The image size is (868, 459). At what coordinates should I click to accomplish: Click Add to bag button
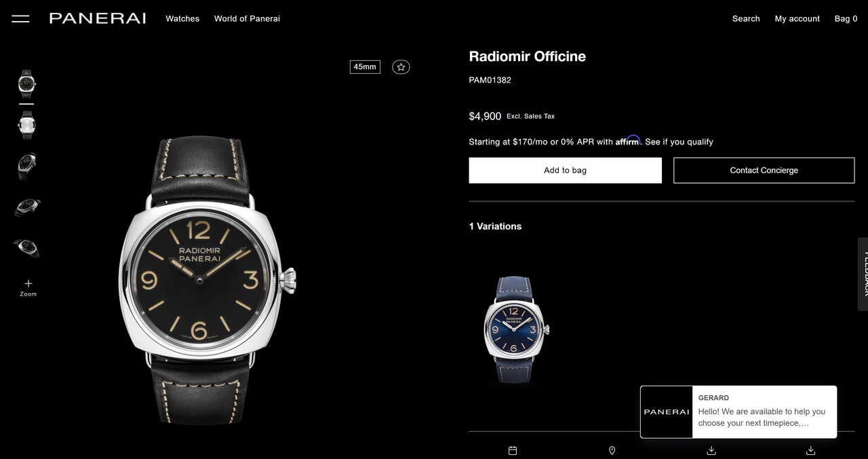[x=565, y=170]
